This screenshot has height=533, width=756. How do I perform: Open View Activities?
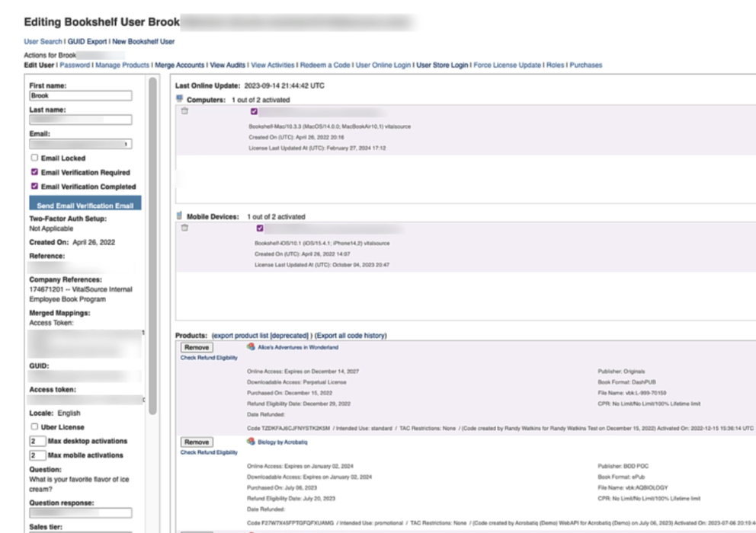[x=272, y=65]
